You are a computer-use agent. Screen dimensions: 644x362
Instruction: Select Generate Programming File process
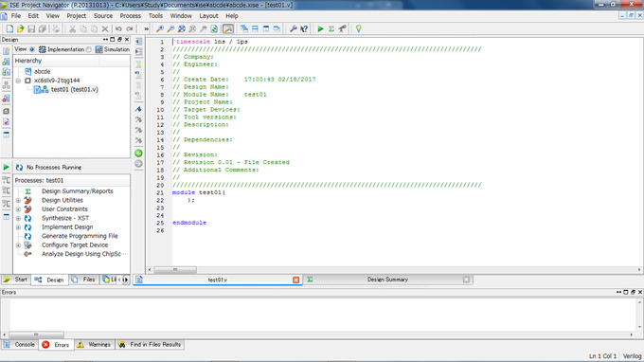pyautogui.click(x=80, y=236)
